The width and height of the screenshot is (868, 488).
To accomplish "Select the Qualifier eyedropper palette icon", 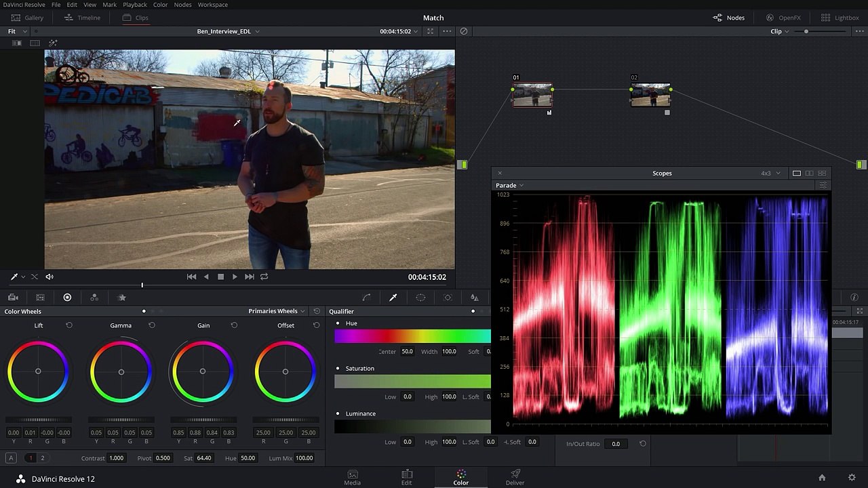I will (x=393, y=298).
